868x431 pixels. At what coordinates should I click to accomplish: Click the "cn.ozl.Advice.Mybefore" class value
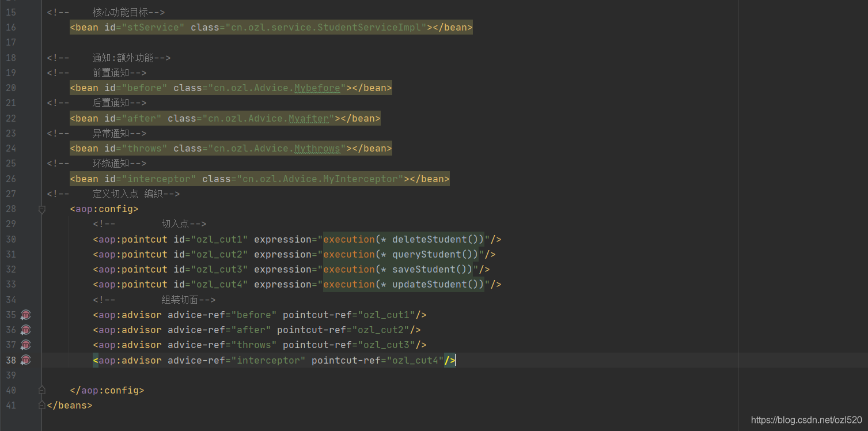click(x=277, y=88)
